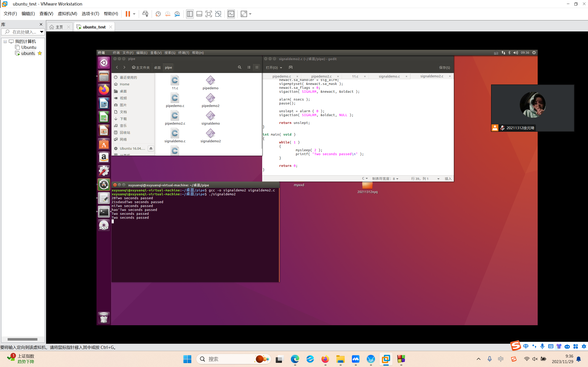The image size is (588, 367).
Task: Expand the pause button power dropdown
Action: click(134, 14)
